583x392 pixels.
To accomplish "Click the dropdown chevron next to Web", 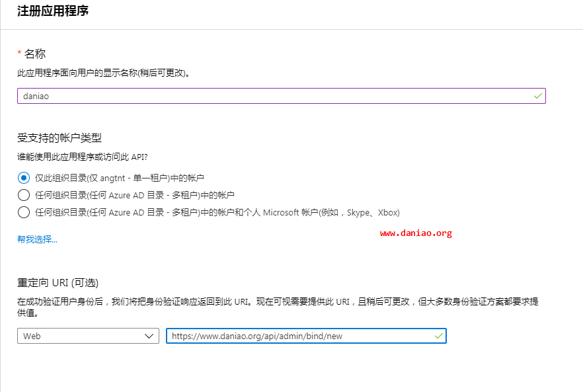I will click(149, 336).
